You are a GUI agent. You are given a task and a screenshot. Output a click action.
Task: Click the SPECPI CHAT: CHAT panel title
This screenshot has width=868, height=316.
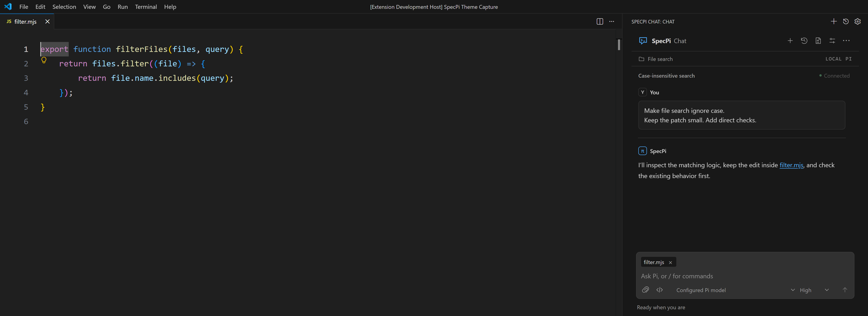(653, 21)
